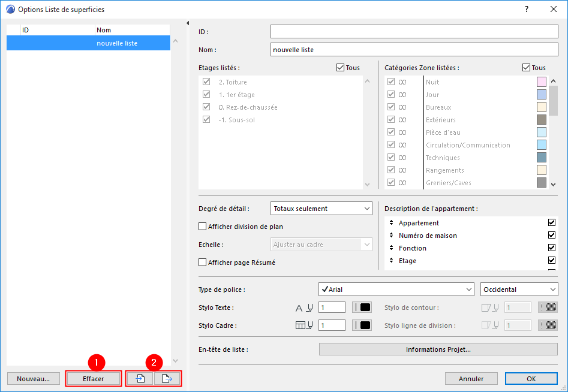Screen dimensions: 568x392
Task: Click the Stylo Cadre pen color button
Action: point(362,325)
